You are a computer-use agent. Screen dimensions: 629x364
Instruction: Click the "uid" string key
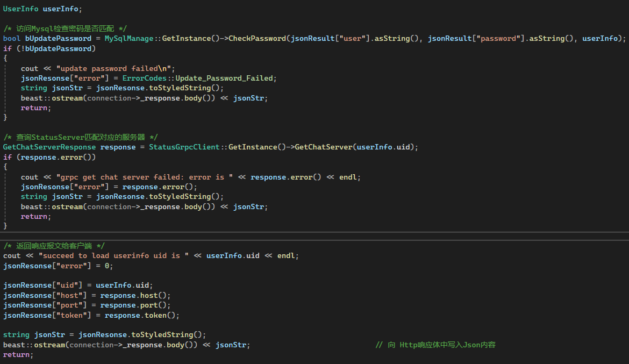[x=67, y=286]
